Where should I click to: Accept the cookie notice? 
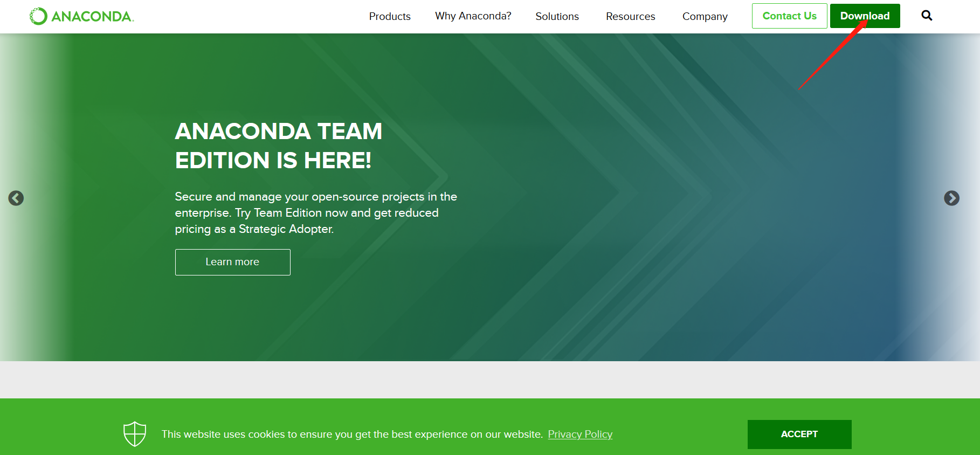tap(799, 435)
